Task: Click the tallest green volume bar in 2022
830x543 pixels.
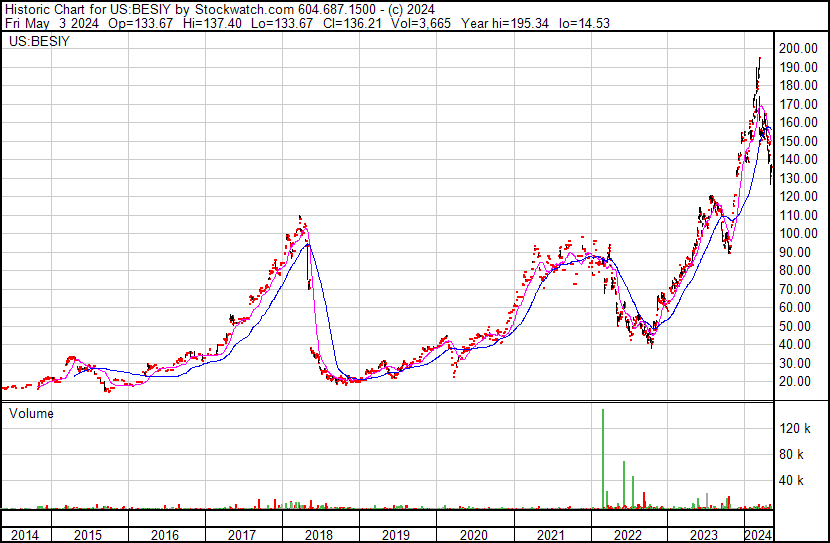Action: coord(603,459)
